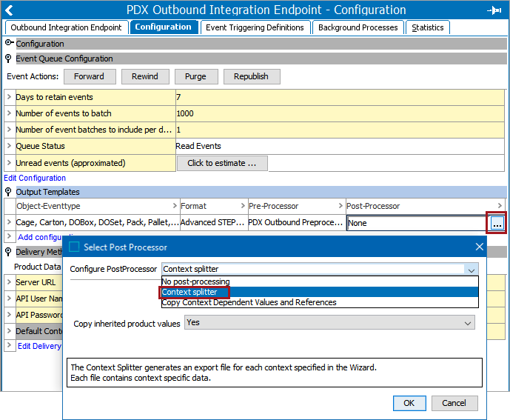Open the Edit Configuration link
The image size is (510, 420).
coord(35,178)
